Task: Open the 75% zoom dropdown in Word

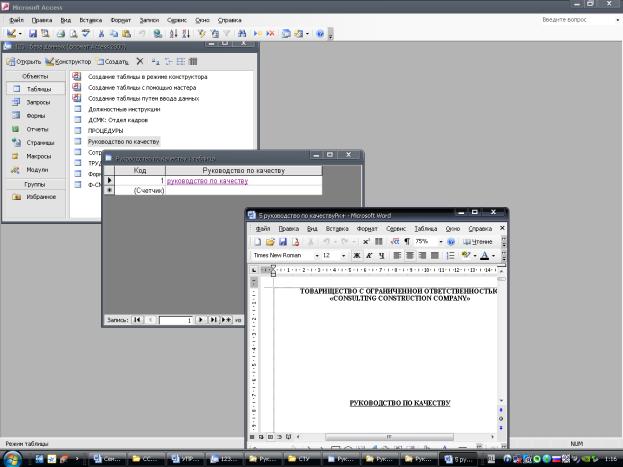Action: pyautogui.click(x=440, y=241)
